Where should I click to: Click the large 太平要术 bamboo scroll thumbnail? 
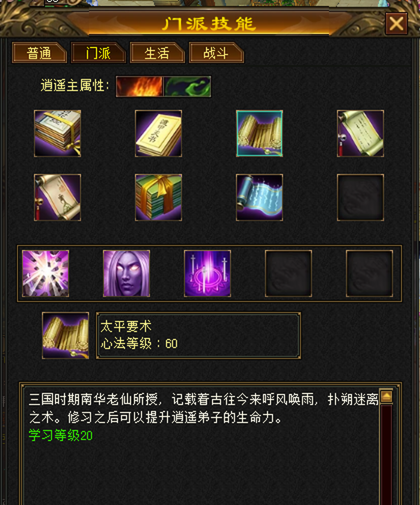tap(65, 336)
